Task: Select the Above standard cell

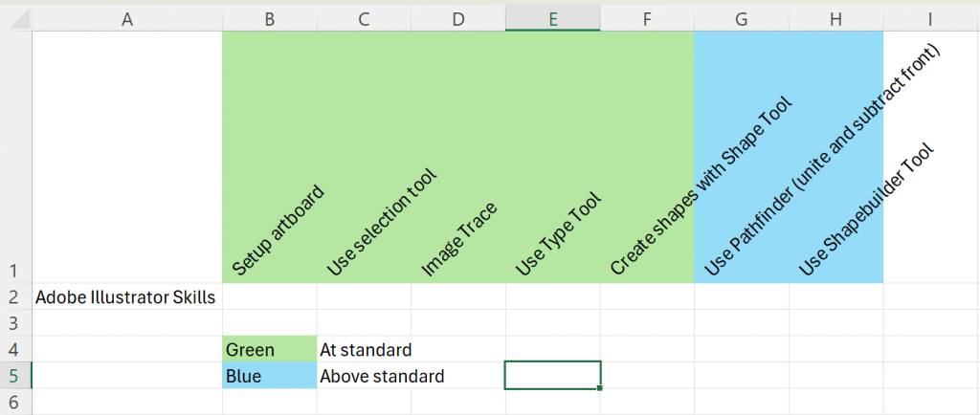Action: pyautogui.click(x=364, y=376)
